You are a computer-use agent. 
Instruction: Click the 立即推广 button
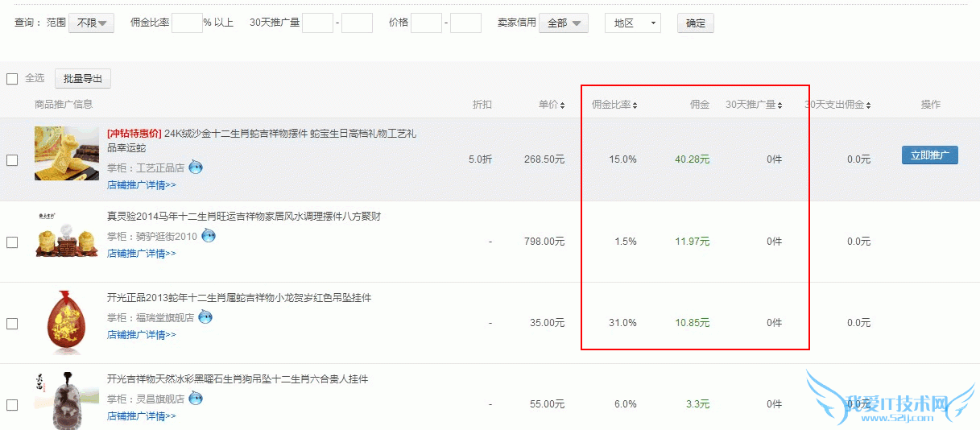(x=930, y=155)
